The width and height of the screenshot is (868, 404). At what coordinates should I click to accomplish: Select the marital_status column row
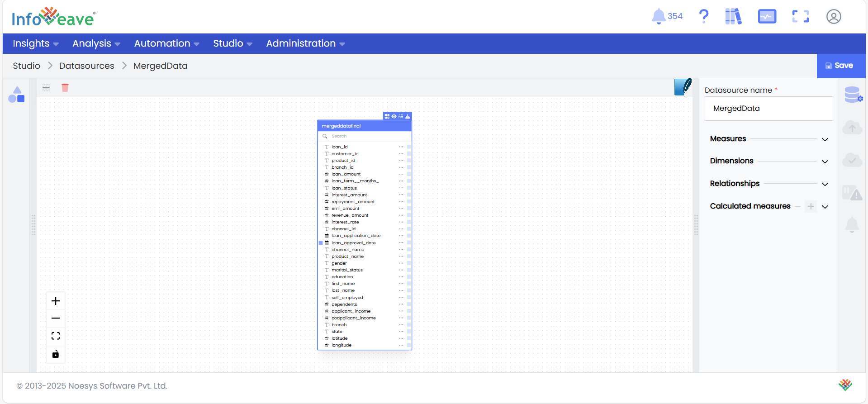pos(365,270)
